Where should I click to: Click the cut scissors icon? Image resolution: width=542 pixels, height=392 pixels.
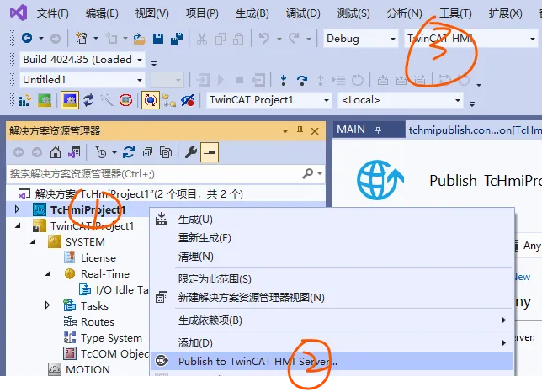coord(202,39)
